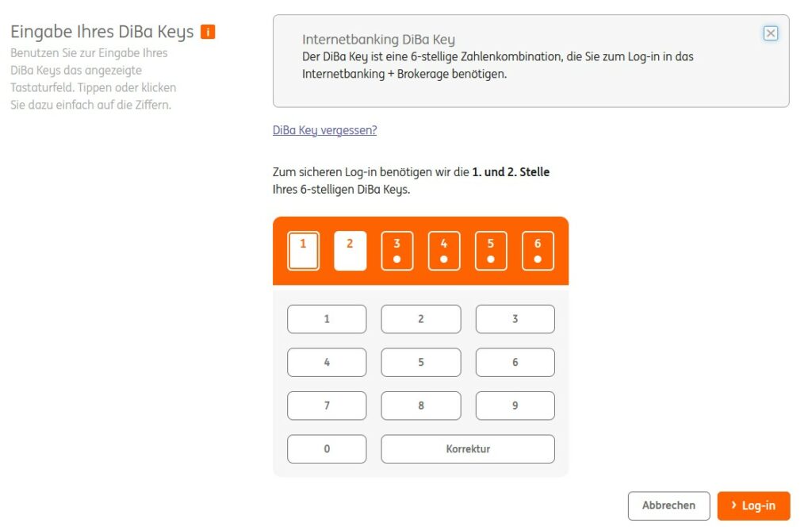Tap keypad digit 6

pyautogui.click(x=515, y=362)
